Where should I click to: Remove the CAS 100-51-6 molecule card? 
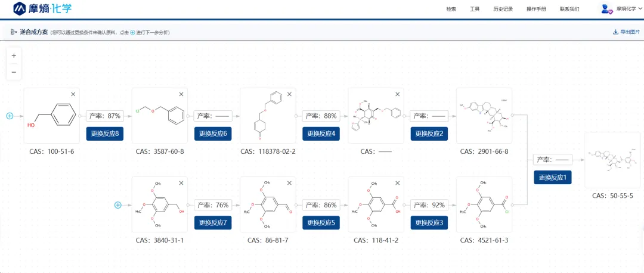73,94
